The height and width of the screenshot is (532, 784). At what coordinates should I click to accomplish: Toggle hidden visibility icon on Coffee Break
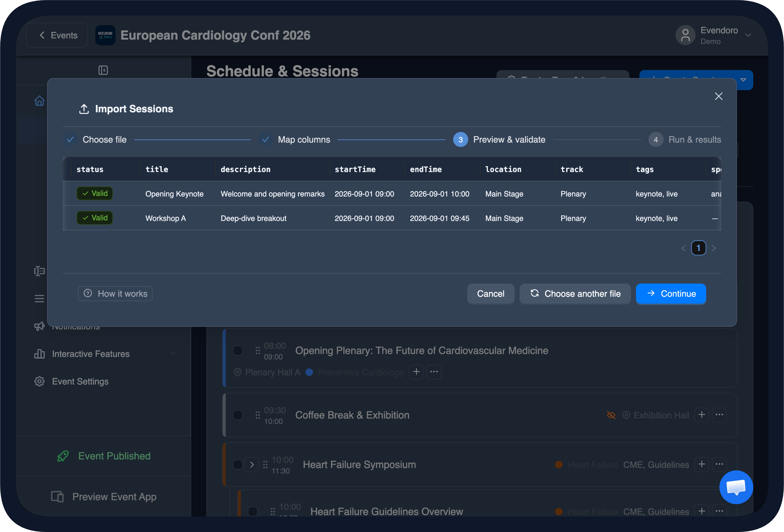(x=611, y=415)
